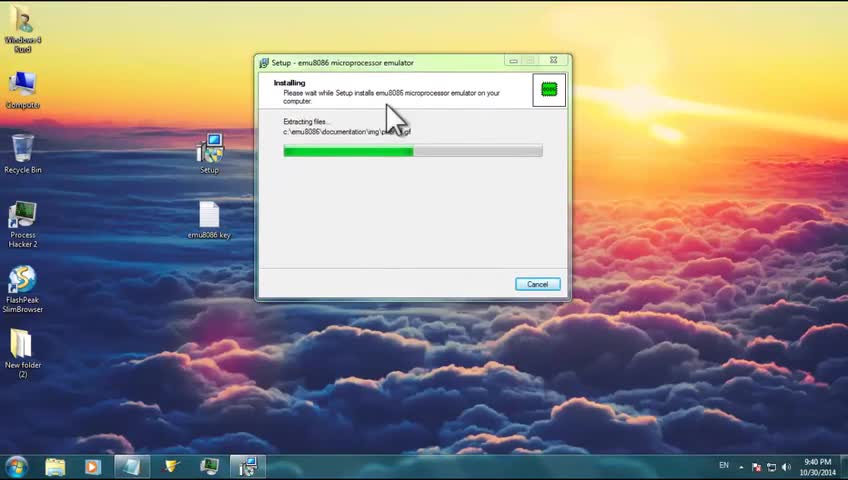Open the network tray icon
Image resolution: width=848 pixels, height=480 pixels.
pos(772,467)
